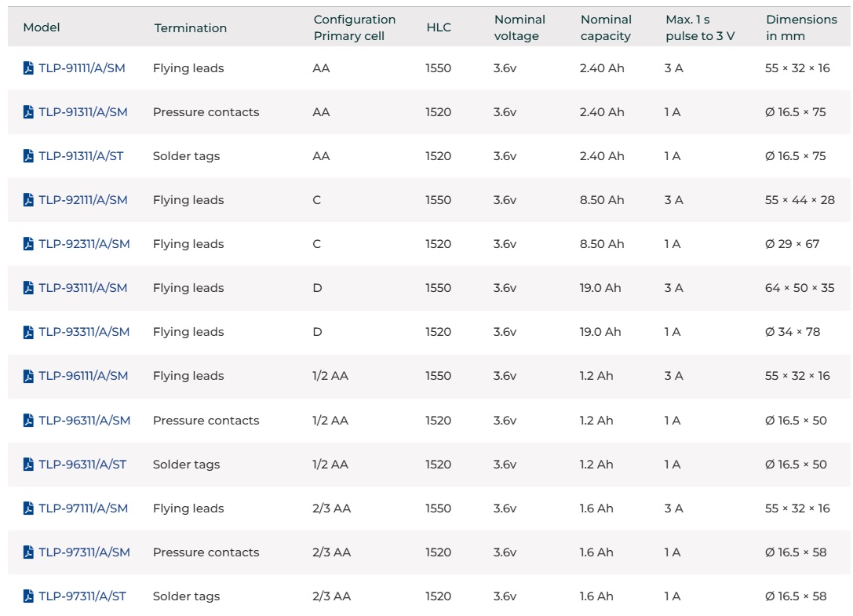Viewport: 853px width, 616px height.
Task: Follow the TLP-96311/A/SM datasheet link
Action: pyautogui.click(x=84, y=421)
